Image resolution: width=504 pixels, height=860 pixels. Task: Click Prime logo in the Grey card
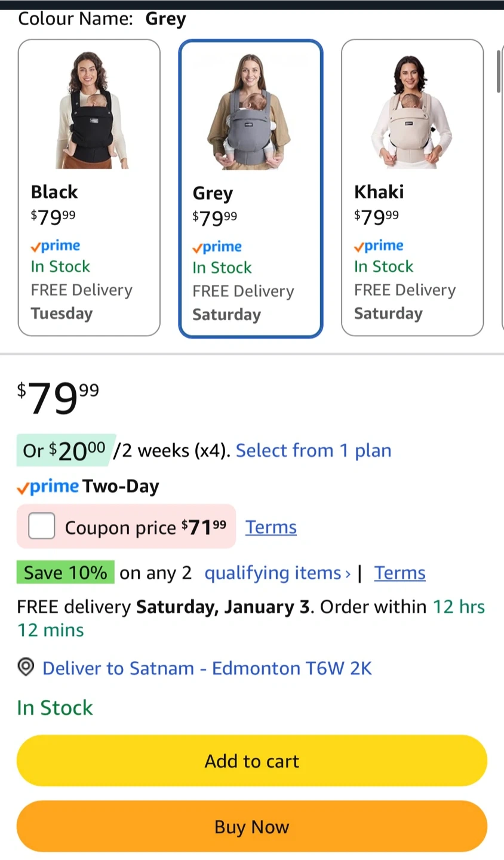coord(217,247)
